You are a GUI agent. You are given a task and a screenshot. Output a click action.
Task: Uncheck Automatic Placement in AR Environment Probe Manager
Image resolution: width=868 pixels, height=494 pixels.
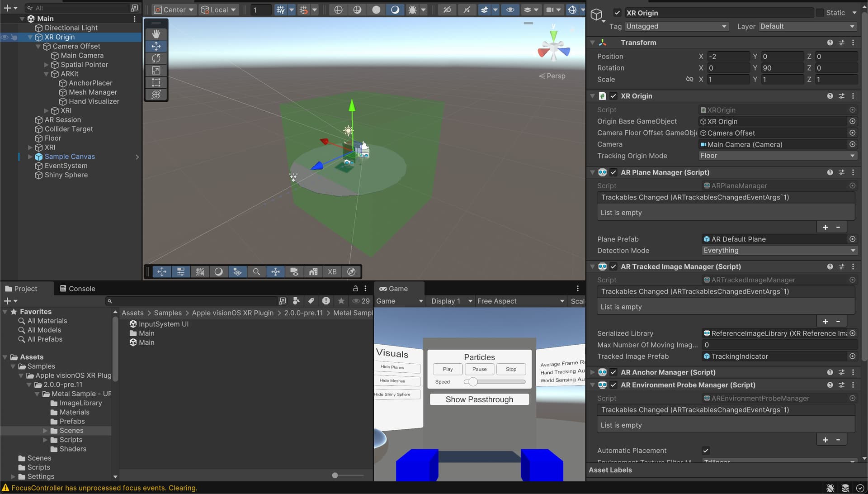pyautogui.click(x=706, y=451)
